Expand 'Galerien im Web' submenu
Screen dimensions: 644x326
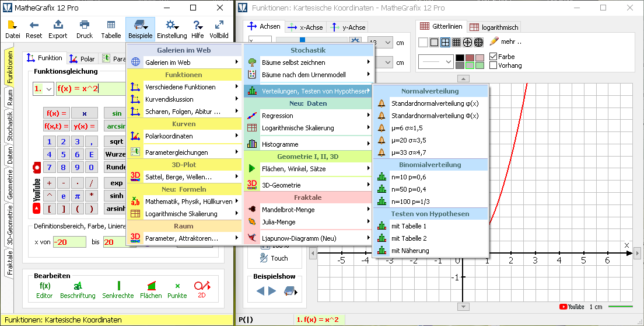[184, 63]
